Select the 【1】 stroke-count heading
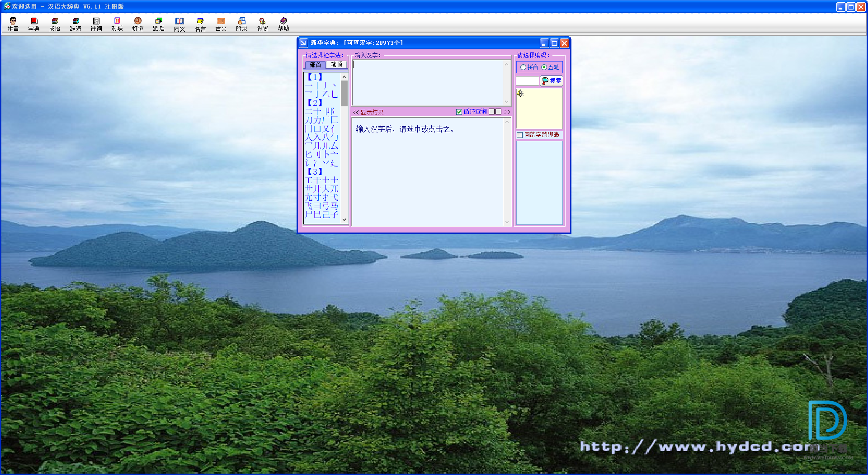The height and width of the screenshot is (475, 868). [315, 77]
